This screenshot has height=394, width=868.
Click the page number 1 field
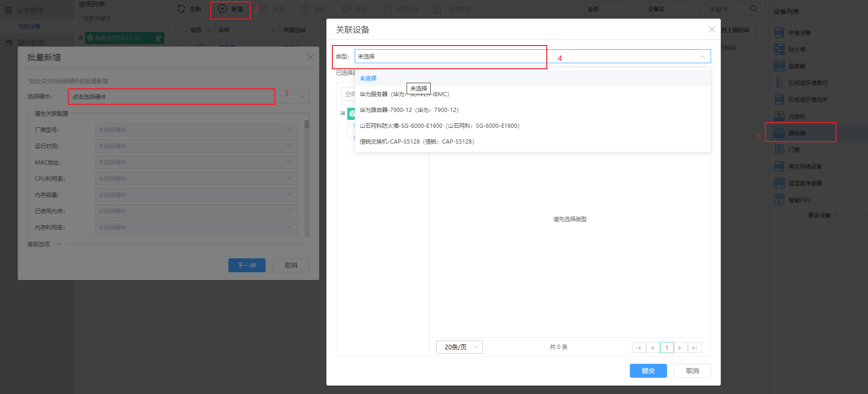[x=667, y=348]
